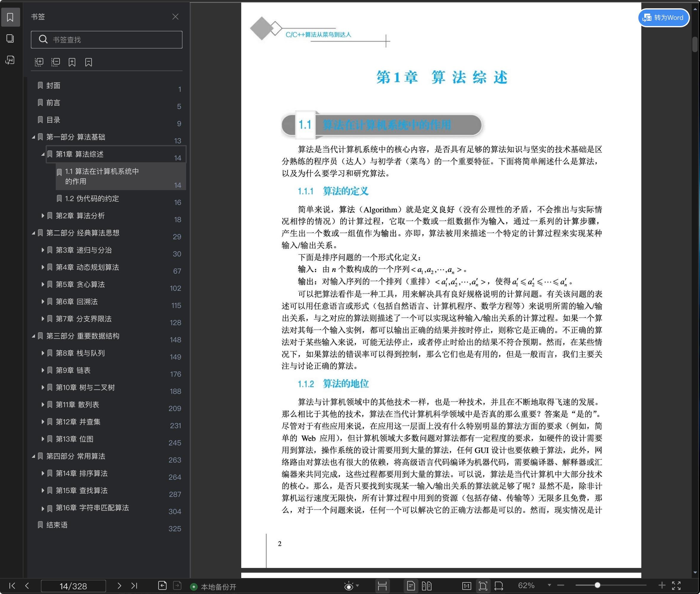The width and height of the screenshot is (700, 594).
Task: Expand 第16章 字符串匹配算法 bookmark
Action: click(x=43, y=508)
